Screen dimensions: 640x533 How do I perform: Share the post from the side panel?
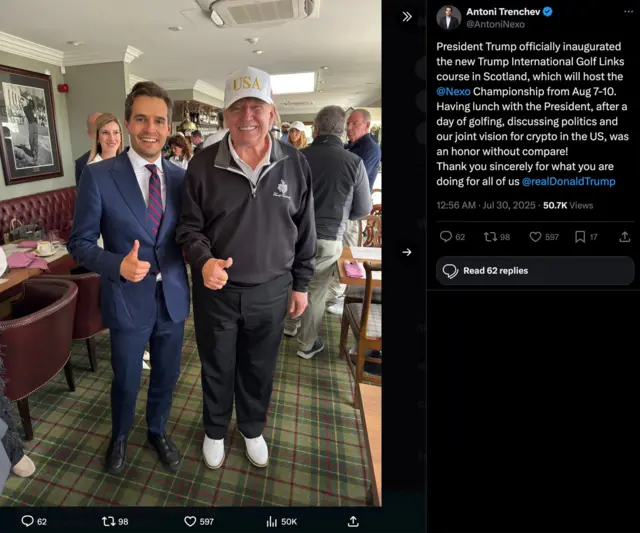click(624, 237)
